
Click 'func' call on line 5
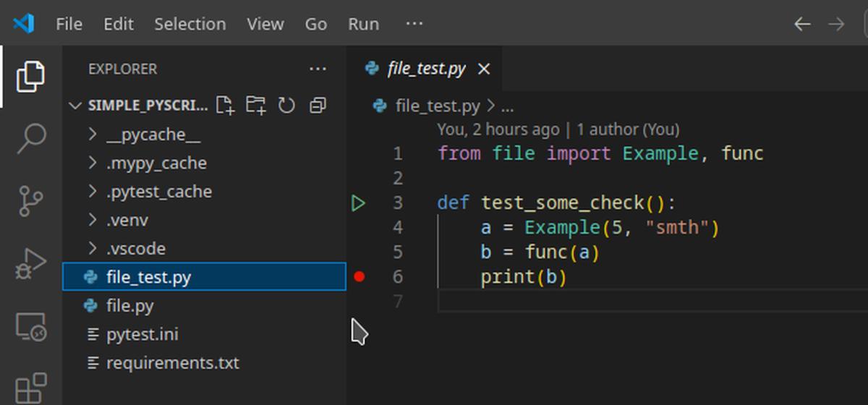[546, 252]
